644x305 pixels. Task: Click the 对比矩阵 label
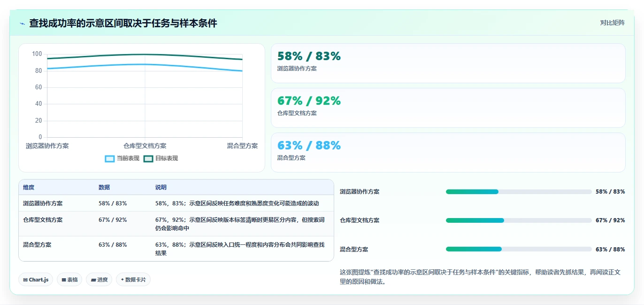(612, 23)
